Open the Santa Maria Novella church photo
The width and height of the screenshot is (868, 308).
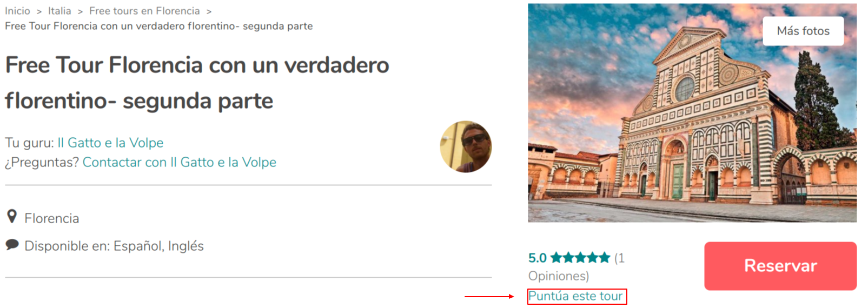pyautogui.click(x=692, y=113)
